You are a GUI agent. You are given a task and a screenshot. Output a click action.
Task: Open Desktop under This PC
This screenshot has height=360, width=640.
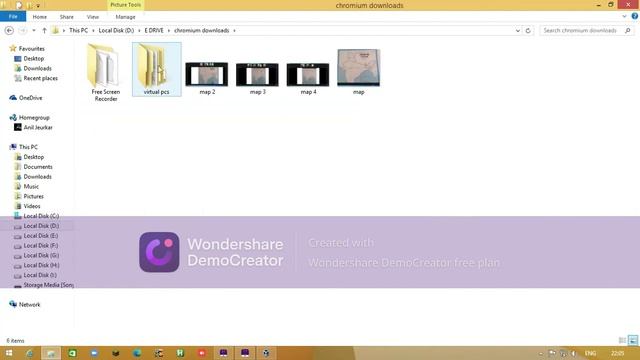(x=29, y=157)
